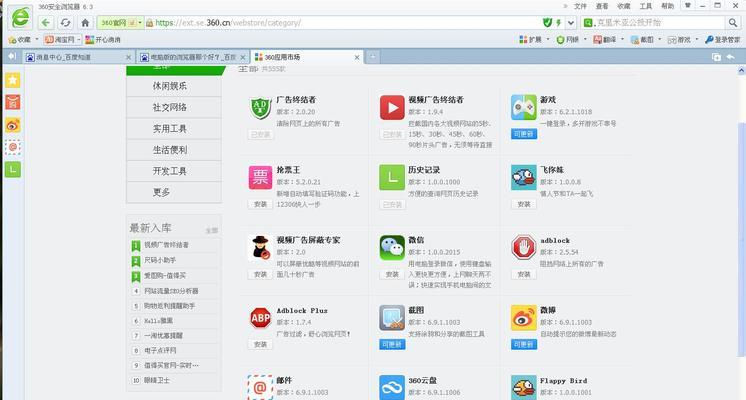Open the star favorites icon in left sidebar
746x400 pixels.
[x=13, y=80]
